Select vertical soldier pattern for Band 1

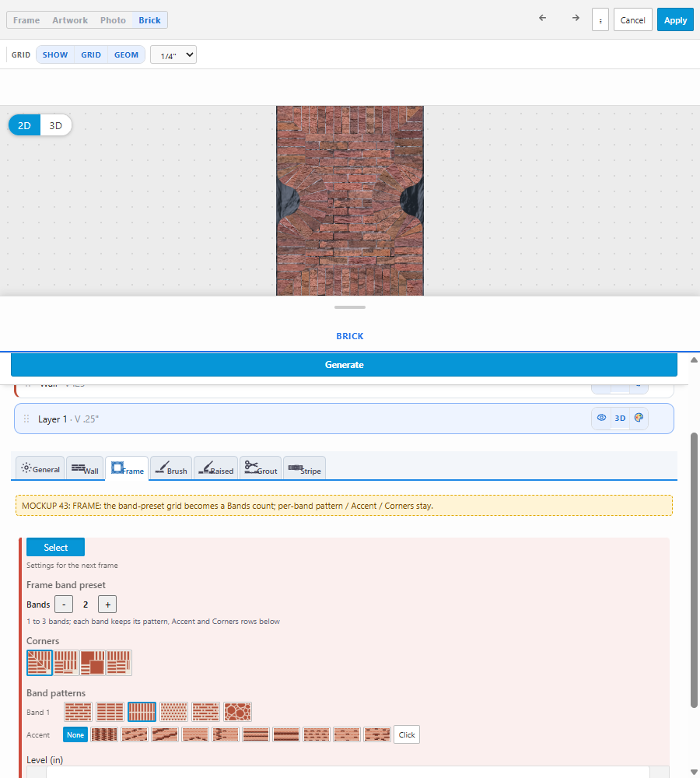click(142, 712)
